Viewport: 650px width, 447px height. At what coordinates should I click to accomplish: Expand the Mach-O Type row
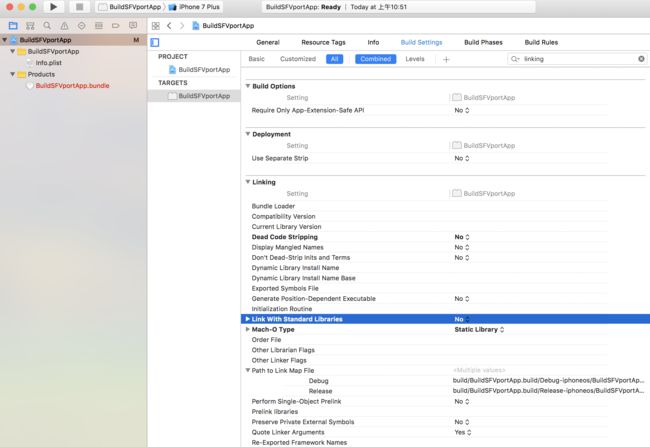click(247, 329)
